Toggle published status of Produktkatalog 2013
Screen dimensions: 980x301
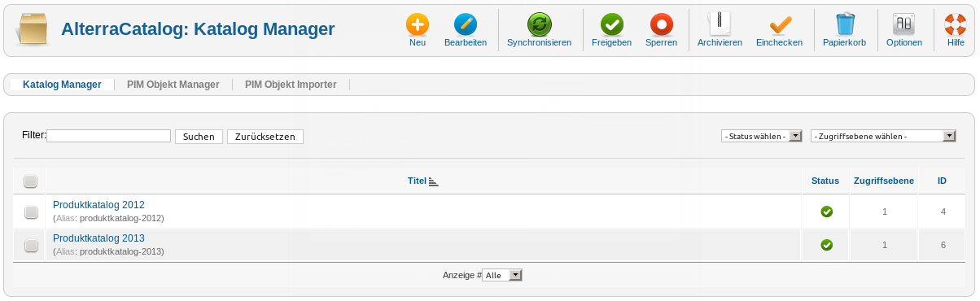pyautogui.click(x=826, y=245)
